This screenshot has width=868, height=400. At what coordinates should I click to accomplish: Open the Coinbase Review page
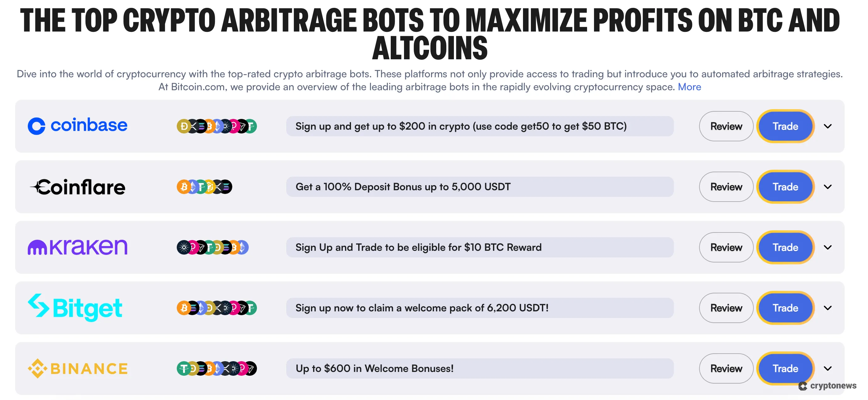726,126
